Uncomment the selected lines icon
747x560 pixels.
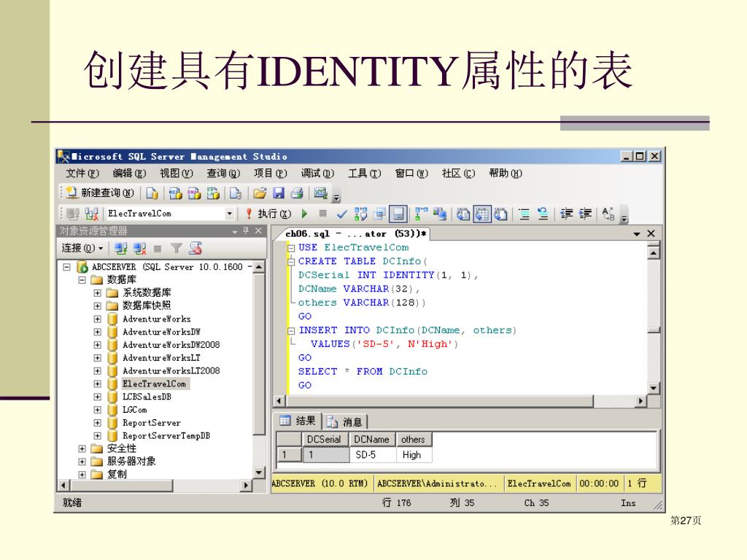point(543,214)
